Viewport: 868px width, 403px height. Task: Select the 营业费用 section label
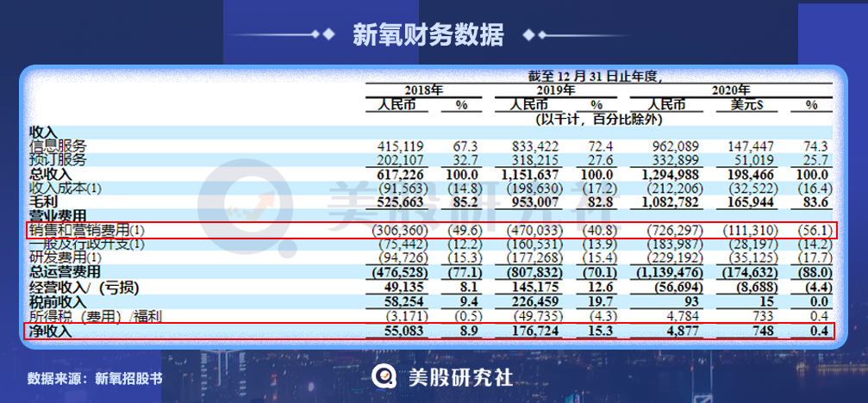coord(58,215)
